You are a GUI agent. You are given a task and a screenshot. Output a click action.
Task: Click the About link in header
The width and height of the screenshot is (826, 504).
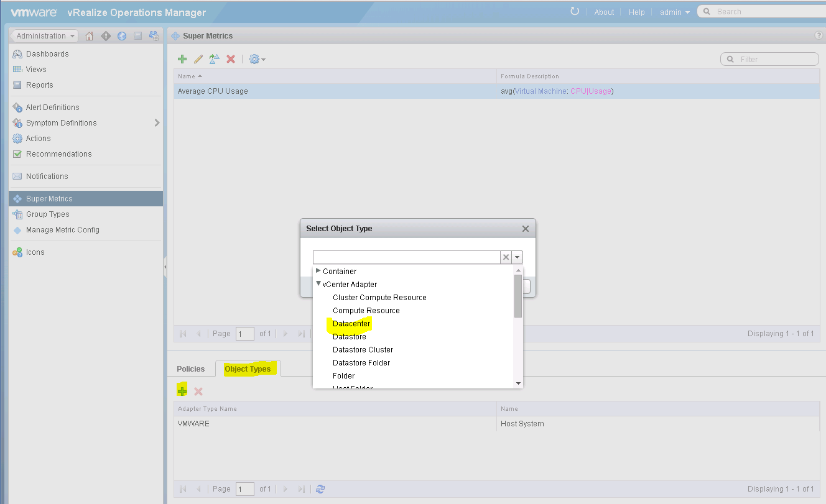coord(604,12)
